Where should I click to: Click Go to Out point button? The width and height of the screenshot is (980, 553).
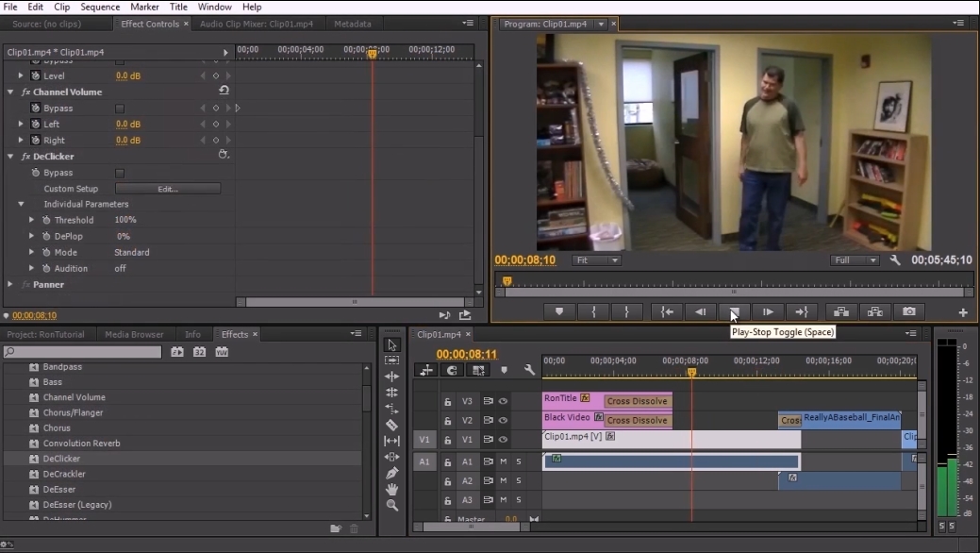802,311
